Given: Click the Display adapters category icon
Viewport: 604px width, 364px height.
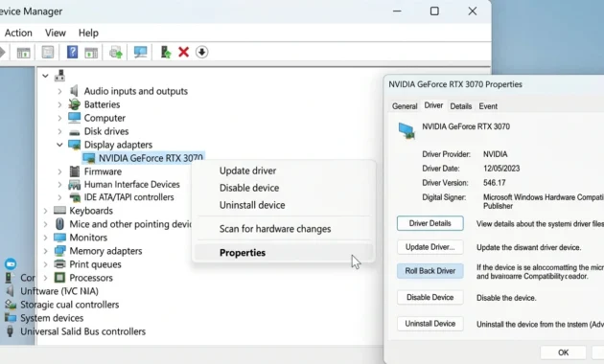Looking at the screenshot, I should tap(75, 145).
